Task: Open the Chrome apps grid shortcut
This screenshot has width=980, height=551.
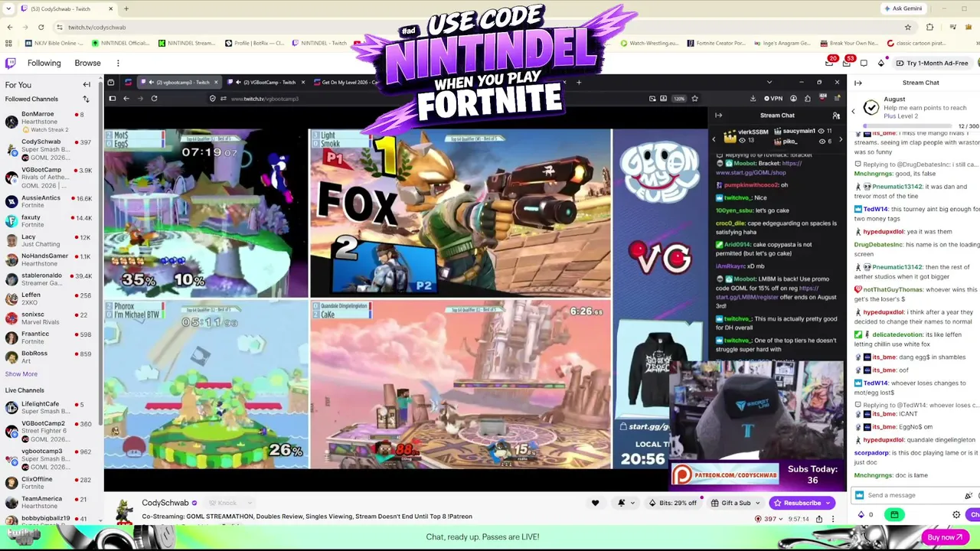Action: (8, 44)
